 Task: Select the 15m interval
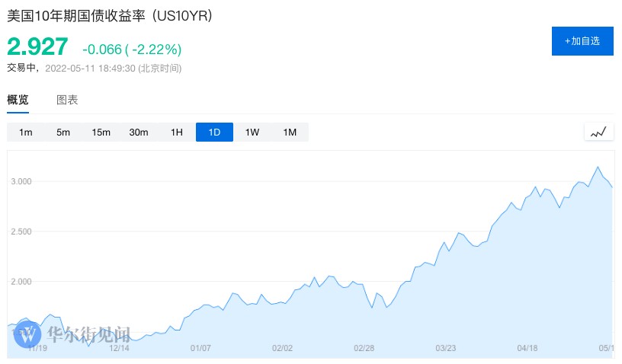tap(101, 133)
